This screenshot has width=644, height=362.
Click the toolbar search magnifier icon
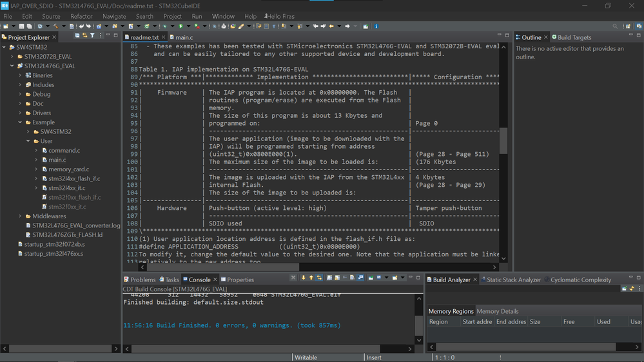615,26
